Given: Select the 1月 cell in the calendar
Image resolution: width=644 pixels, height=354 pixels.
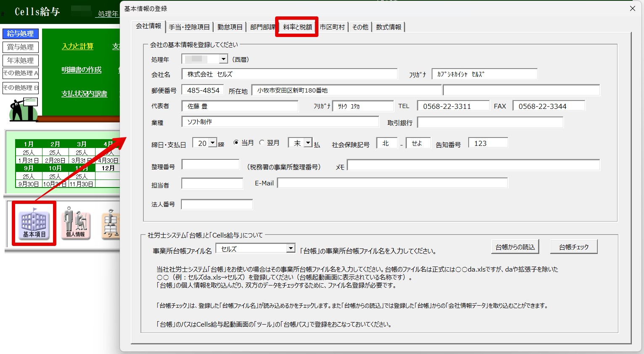Looking at the screenshot, I should click(29, 144).
